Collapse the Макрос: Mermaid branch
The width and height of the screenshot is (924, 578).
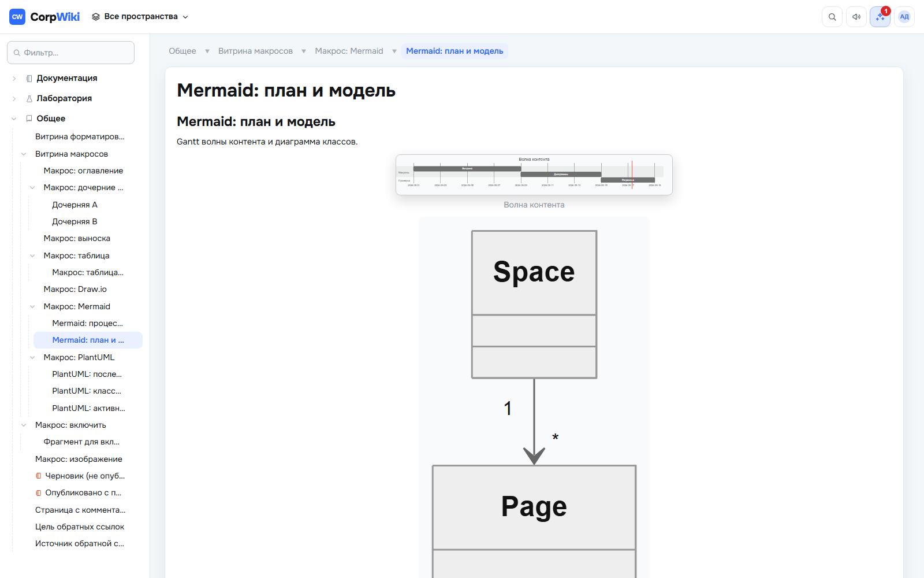pyautogui.click(x=32, y=306)
